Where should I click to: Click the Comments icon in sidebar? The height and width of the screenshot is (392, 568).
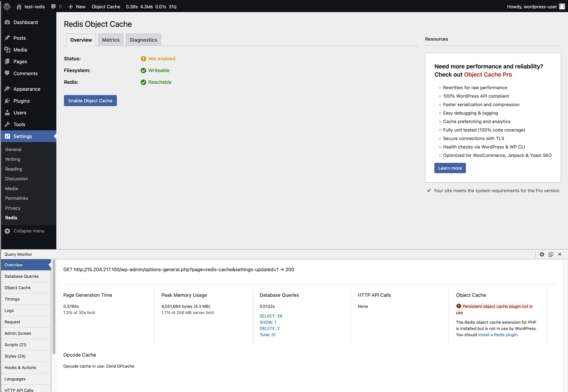pos(7,73)
